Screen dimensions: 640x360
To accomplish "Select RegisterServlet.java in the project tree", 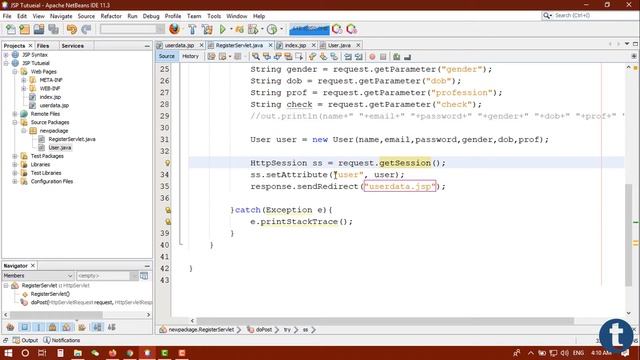I will tap(72, 139).
